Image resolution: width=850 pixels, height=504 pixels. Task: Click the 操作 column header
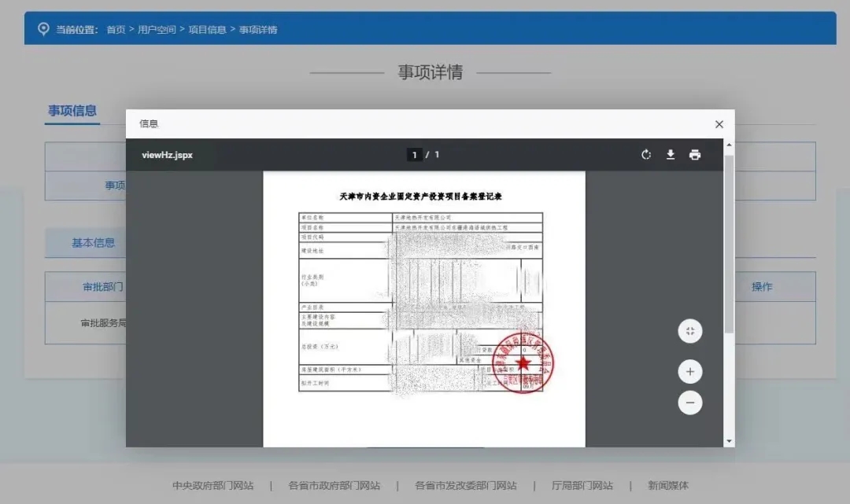coord(762,287)
